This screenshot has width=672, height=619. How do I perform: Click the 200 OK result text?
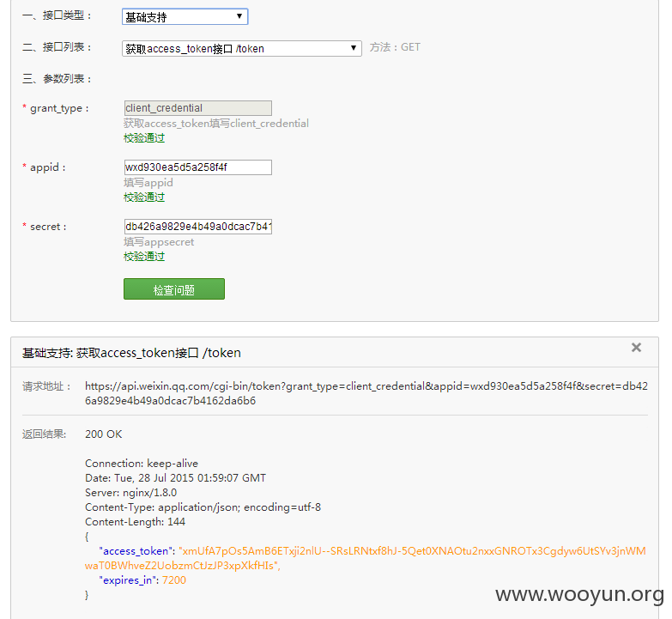103,434
